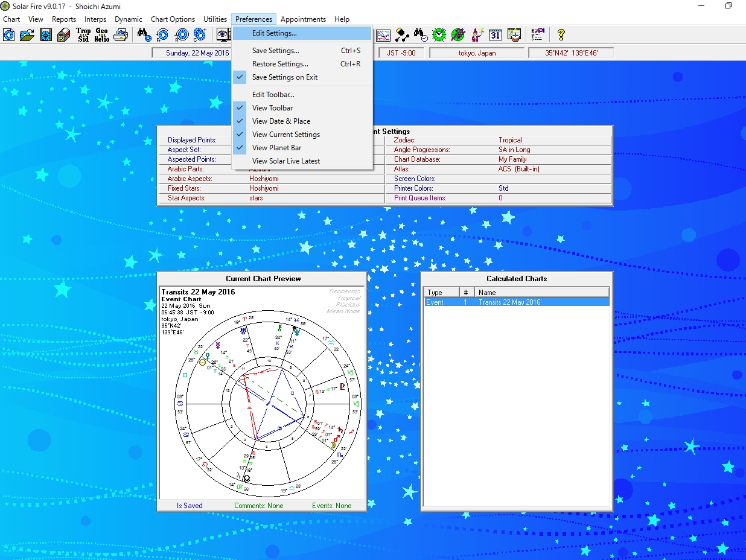This screenshot has height=560, width=746.
Task: Select Transits 22 May 2016 in Calculated Charts
Action: pyautogui.click(x=509, y=302)
